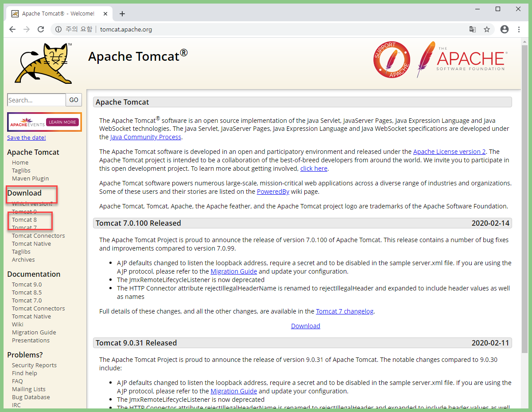
Task: Open Tomcat 7 download link
Action: pyautogui.click(x=24, y=228)
